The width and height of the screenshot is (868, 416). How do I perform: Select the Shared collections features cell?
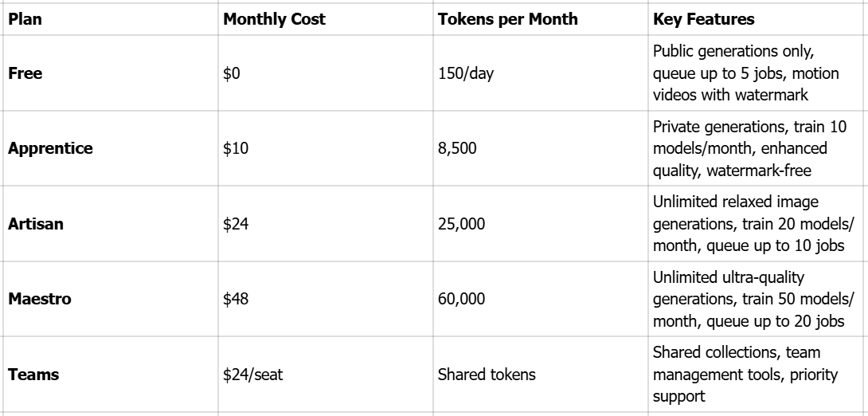tap(758, 375)
